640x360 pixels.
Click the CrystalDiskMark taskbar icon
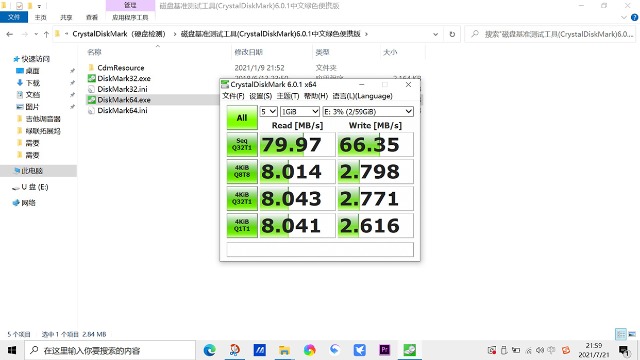click(410, 350)
